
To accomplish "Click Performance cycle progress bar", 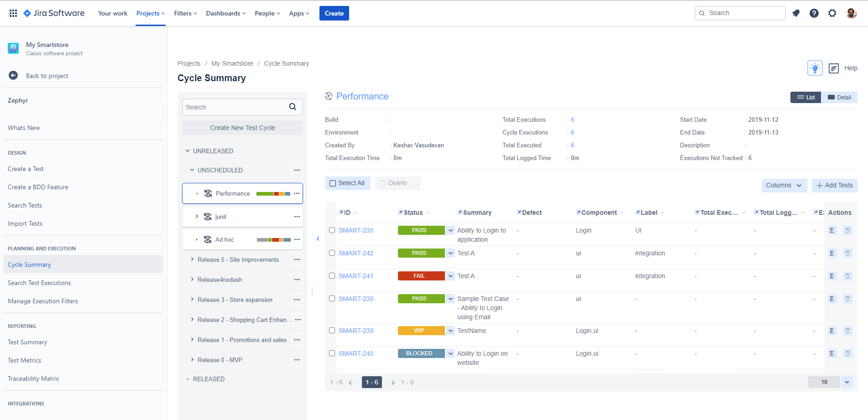I will click(273, 194).
